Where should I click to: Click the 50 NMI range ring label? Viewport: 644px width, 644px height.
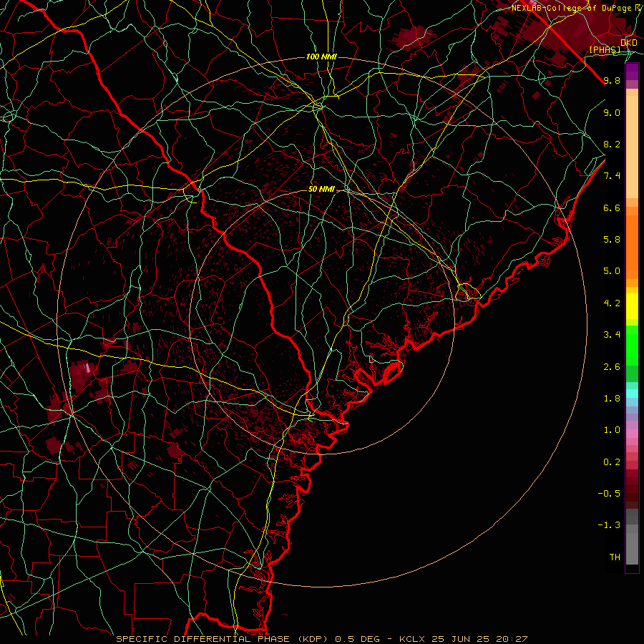321,189
